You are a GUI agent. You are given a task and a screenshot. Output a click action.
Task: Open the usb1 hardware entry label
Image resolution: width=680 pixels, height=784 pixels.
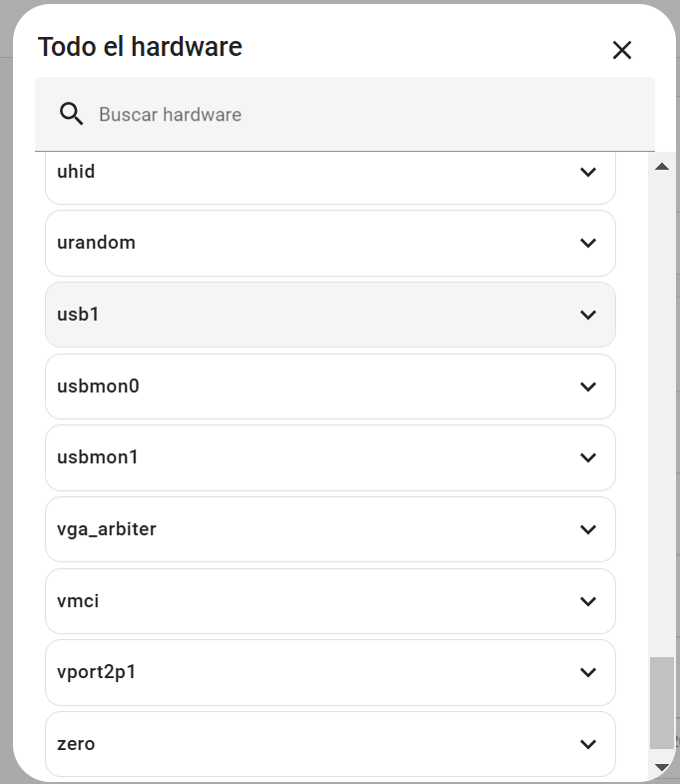tap(79, 315)
